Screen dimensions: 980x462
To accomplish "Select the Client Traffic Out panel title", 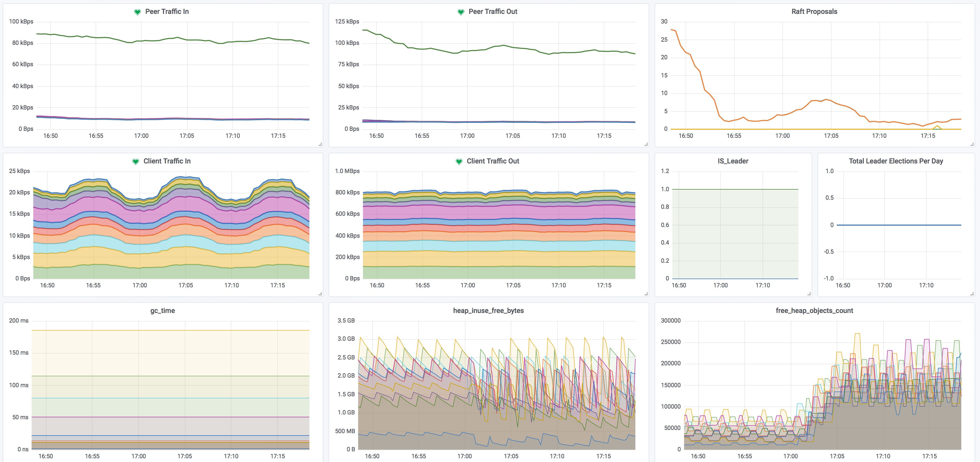I will tap(493, 161).
